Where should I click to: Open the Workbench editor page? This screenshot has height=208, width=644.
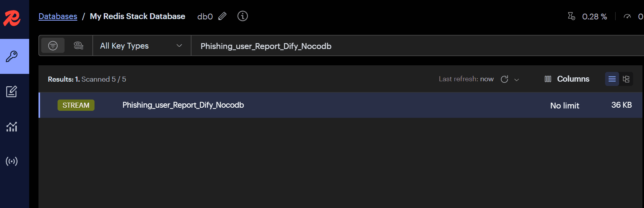[x=12, y=91]
